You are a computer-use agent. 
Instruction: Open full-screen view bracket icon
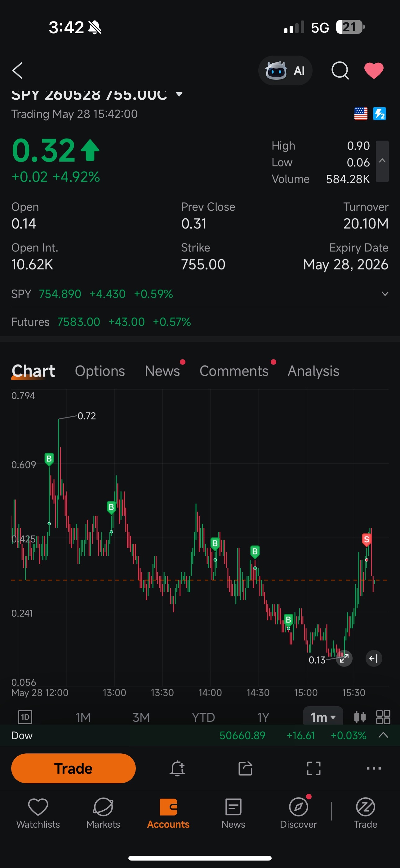[x=313, y=768]
